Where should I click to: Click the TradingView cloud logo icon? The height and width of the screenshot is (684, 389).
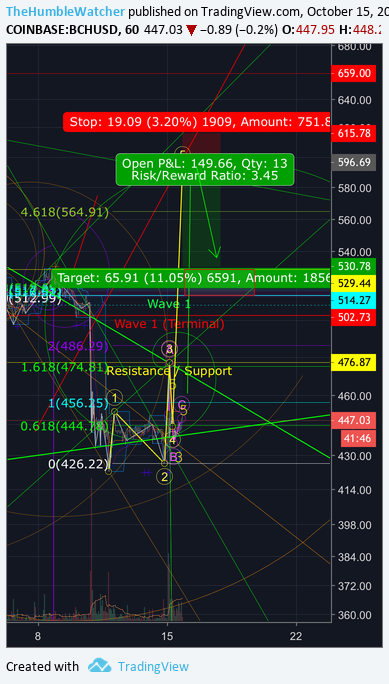100,666
